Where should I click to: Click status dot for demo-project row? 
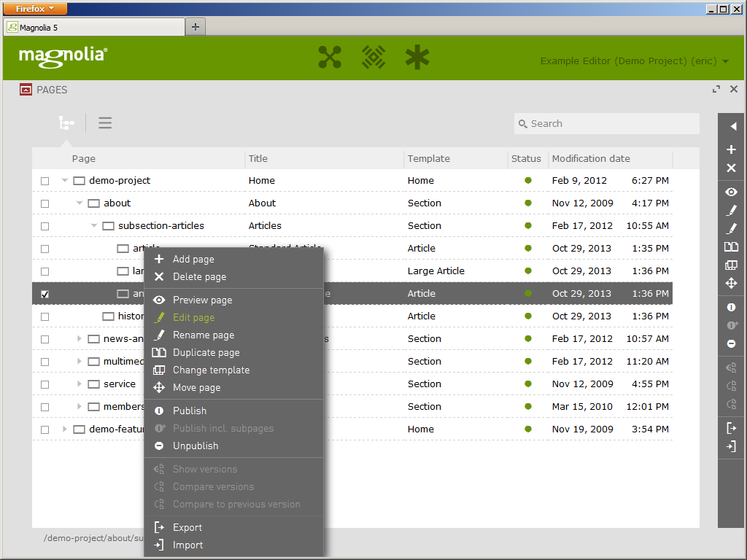click(x=528, y=181)
